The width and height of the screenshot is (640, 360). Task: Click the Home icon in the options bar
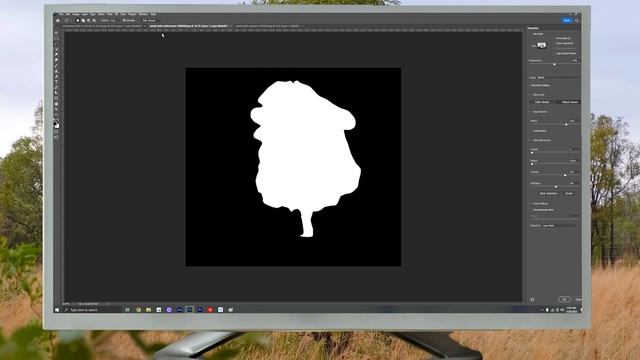coord(58,20)
